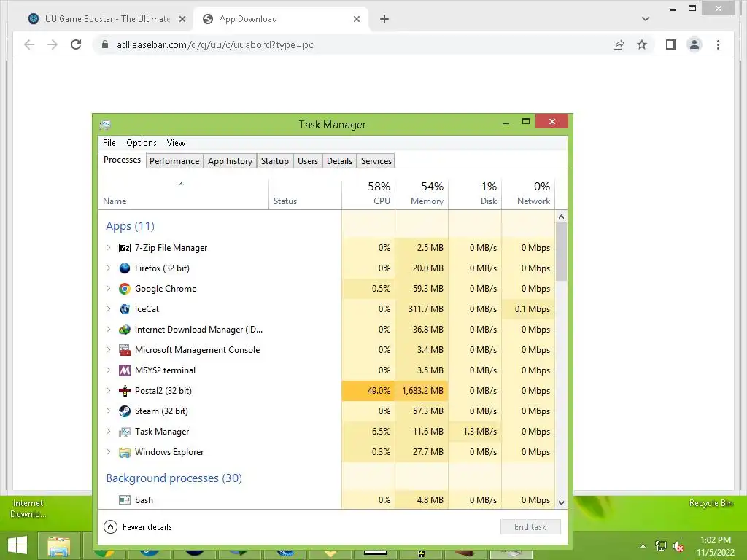Open Chrome profile avatar menu

click(694, 44)
